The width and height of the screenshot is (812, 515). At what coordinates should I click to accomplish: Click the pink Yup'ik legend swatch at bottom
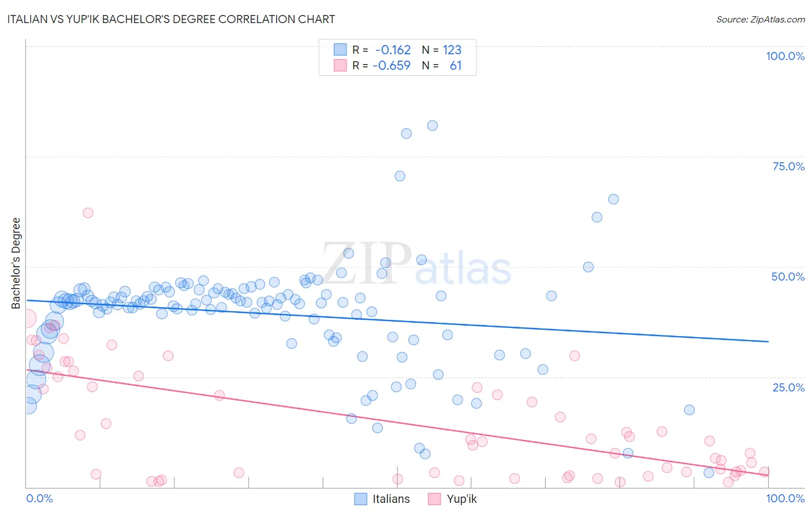pos(434,499)
